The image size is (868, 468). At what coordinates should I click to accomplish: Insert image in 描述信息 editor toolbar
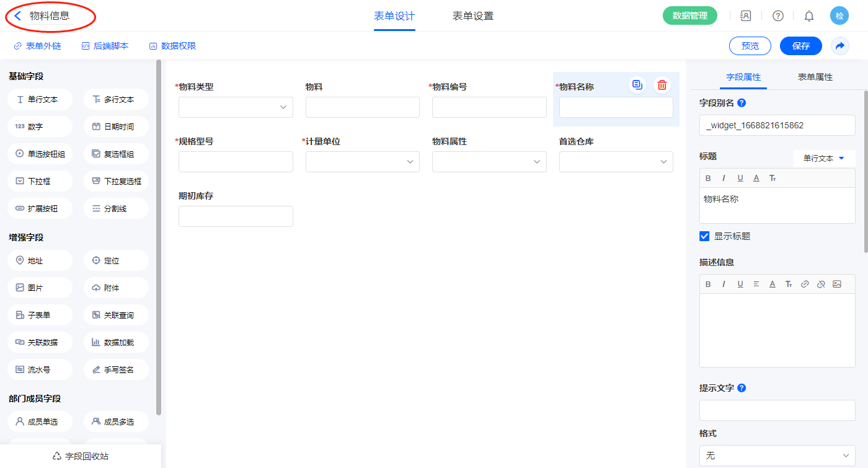pos(837,284)
